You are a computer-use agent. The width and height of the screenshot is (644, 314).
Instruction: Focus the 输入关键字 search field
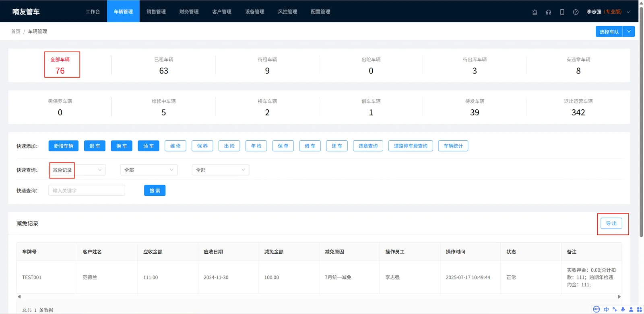coord(87,191)
